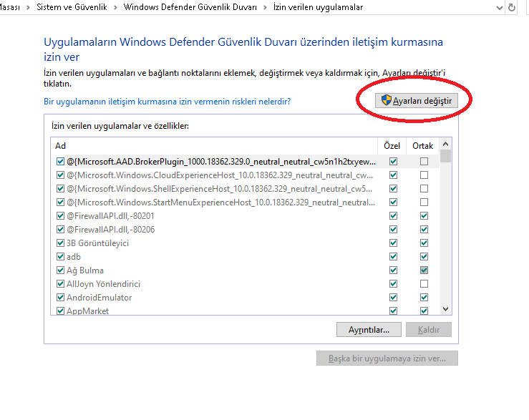Open the Ayrıntılar... details button
Viewport: 529px width, 420px height.
(369, 330)
